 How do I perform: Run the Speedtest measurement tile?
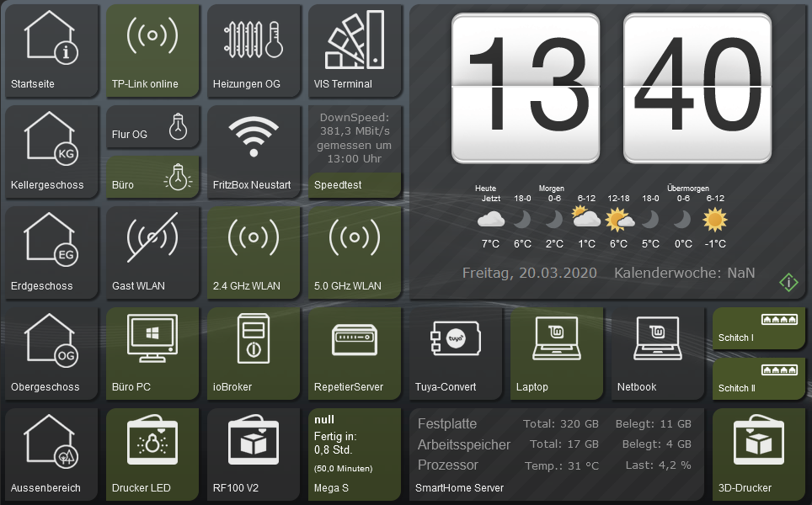click(355, 151)
